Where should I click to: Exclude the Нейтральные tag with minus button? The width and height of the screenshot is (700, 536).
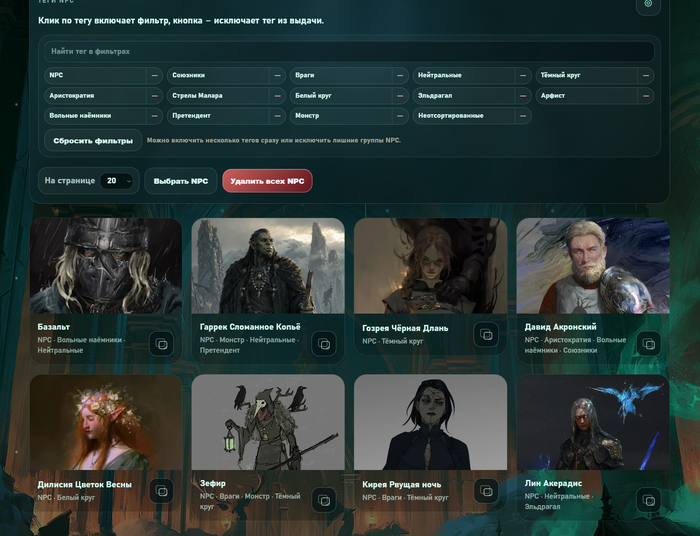pyautogui.click(x=523, y=75)
